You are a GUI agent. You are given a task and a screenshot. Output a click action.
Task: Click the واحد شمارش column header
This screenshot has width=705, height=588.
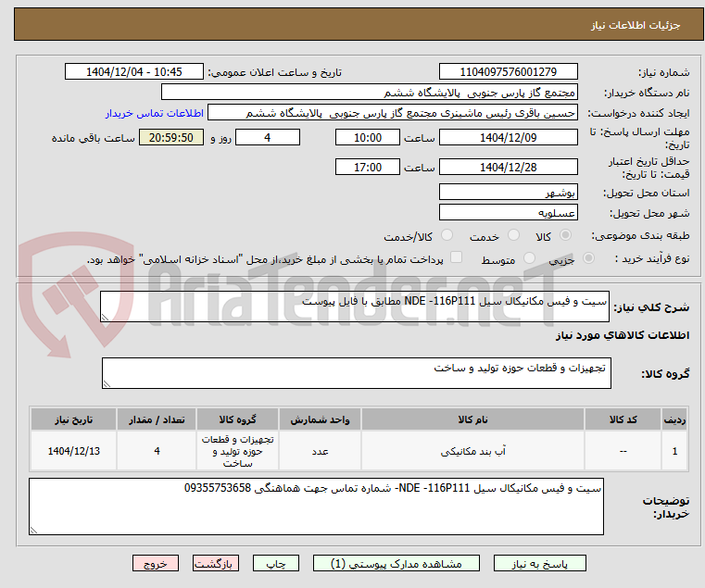click(320, 419)
